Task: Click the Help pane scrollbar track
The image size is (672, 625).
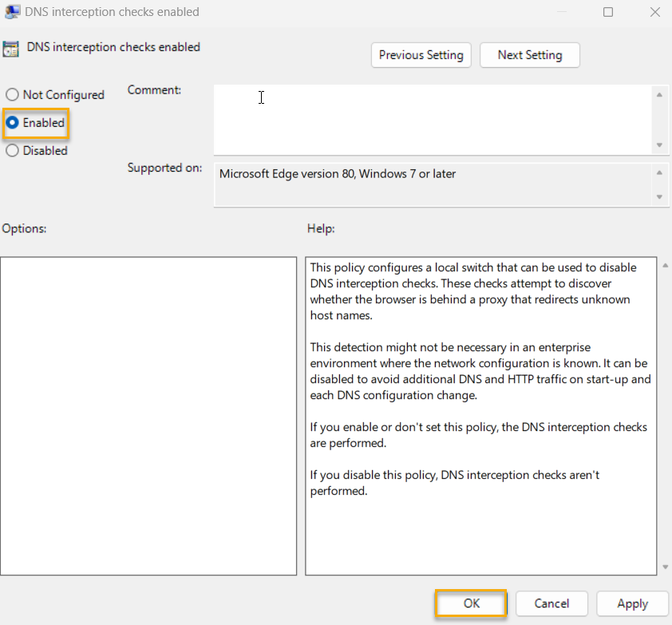Action: click(x=664, y=415)
